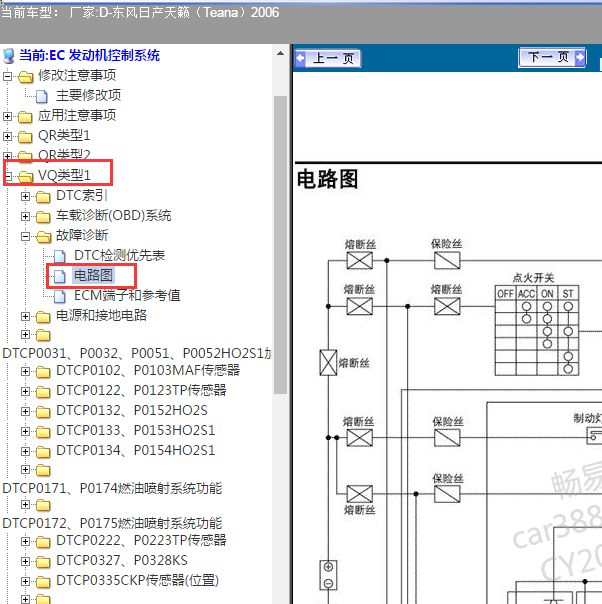Click the DTCP0133、P0153HO2S1 folder icon
The width and height of the screenshot is (602, 604).
43,432
